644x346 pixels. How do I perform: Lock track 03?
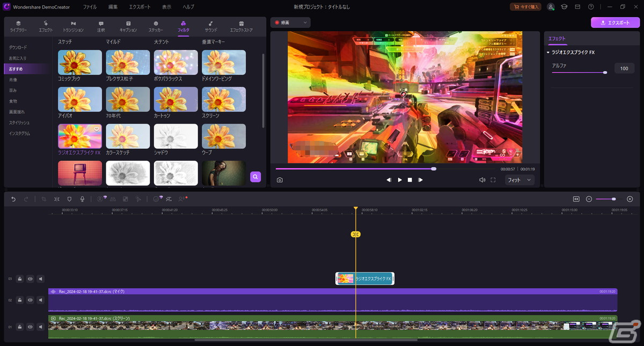[x=19, y=279]
